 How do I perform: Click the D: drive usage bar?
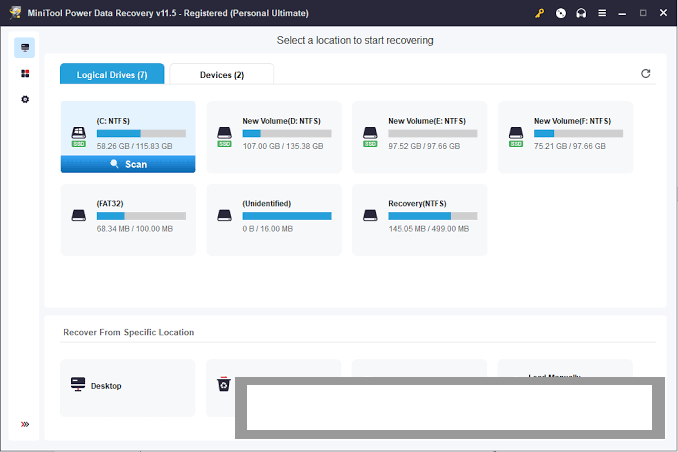287,133
